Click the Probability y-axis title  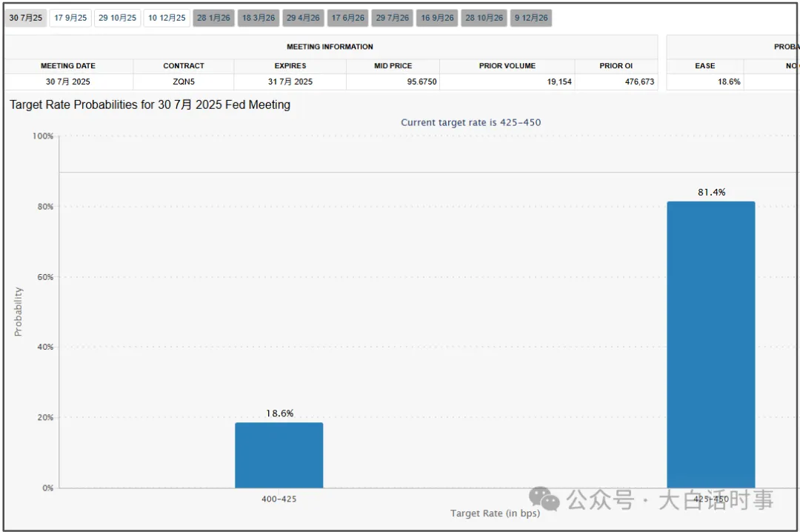pos(19,311)
